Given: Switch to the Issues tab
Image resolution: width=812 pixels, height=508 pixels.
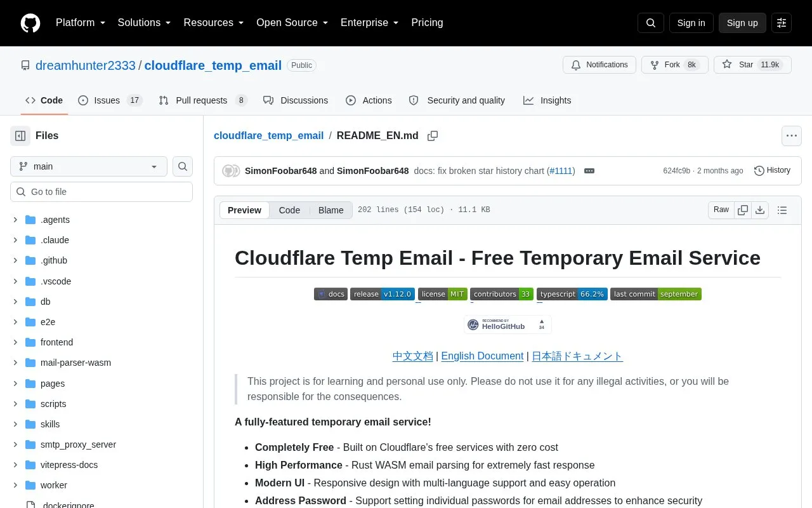Looking at the screenshot, I should pos(110,100).
